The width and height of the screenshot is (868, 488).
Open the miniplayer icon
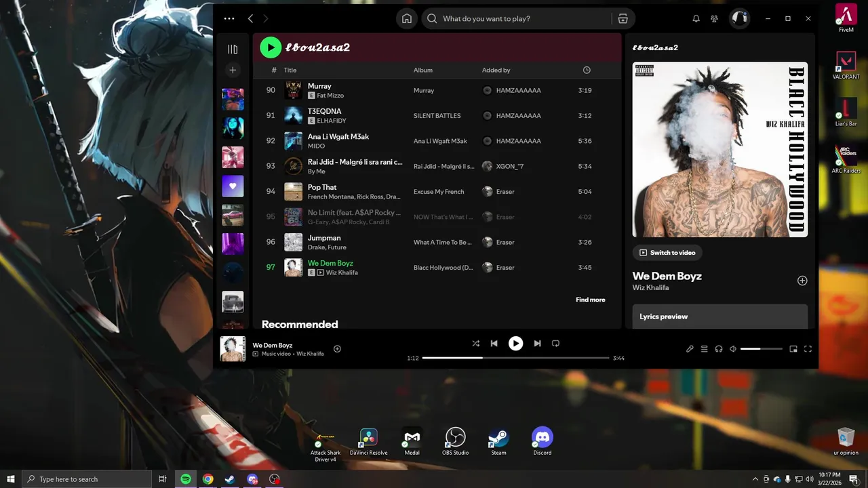coord(793,349)
